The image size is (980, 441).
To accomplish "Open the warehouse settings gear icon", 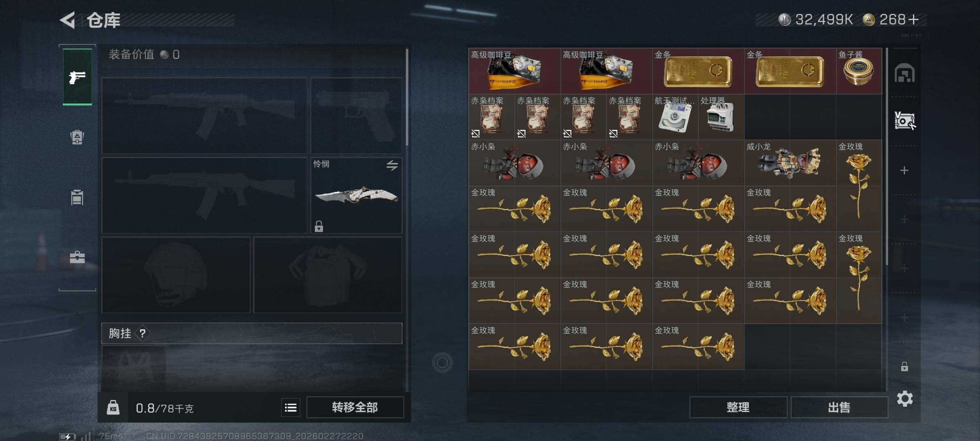I will pos(905,399).
